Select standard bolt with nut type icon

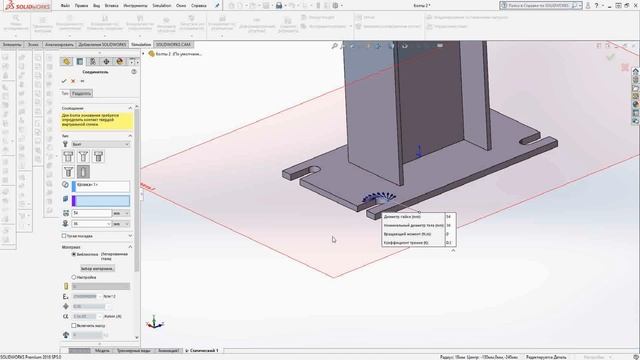coord(68,156)
